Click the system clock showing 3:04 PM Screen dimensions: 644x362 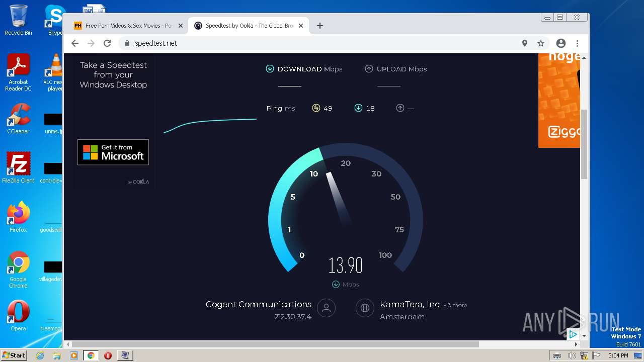click(618, 355)
